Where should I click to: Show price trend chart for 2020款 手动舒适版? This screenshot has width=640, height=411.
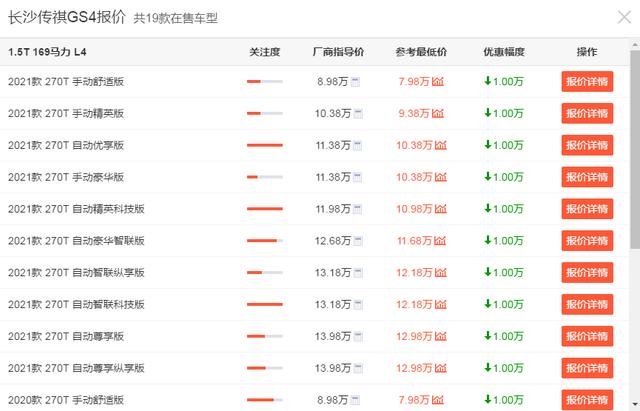tap(438, 400)
